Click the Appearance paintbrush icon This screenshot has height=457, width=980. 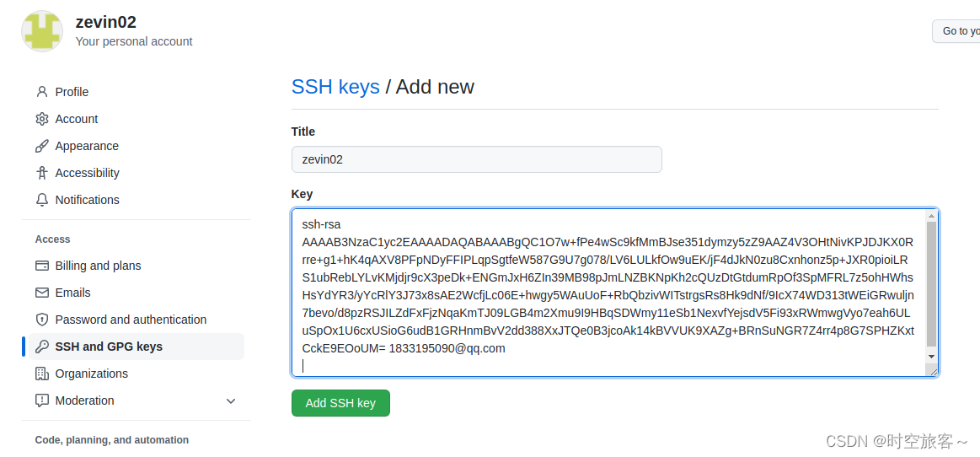42,146
